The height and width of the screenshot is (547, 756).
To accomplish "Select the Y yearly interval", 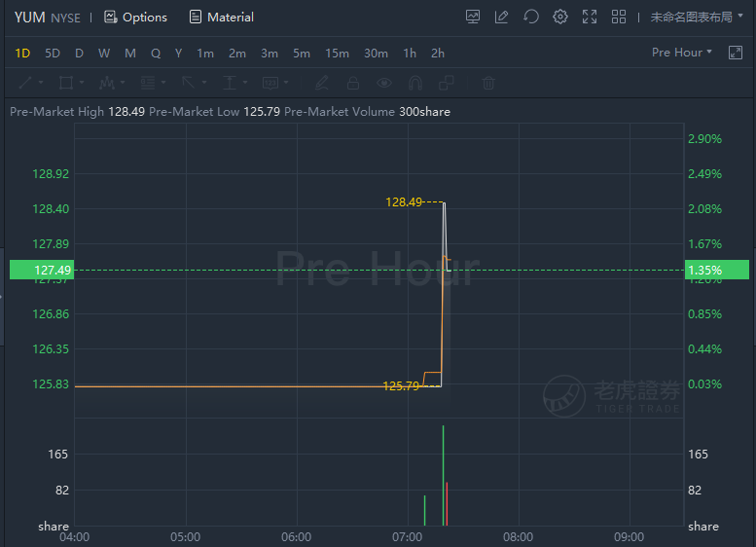I will point(178,54).
